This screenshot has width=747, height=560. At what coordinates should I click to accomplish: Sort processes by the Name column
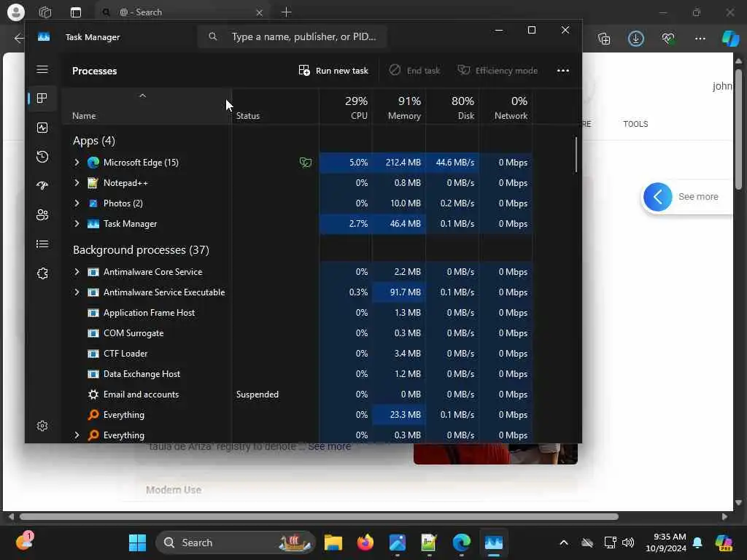click(x=147, y=107)
